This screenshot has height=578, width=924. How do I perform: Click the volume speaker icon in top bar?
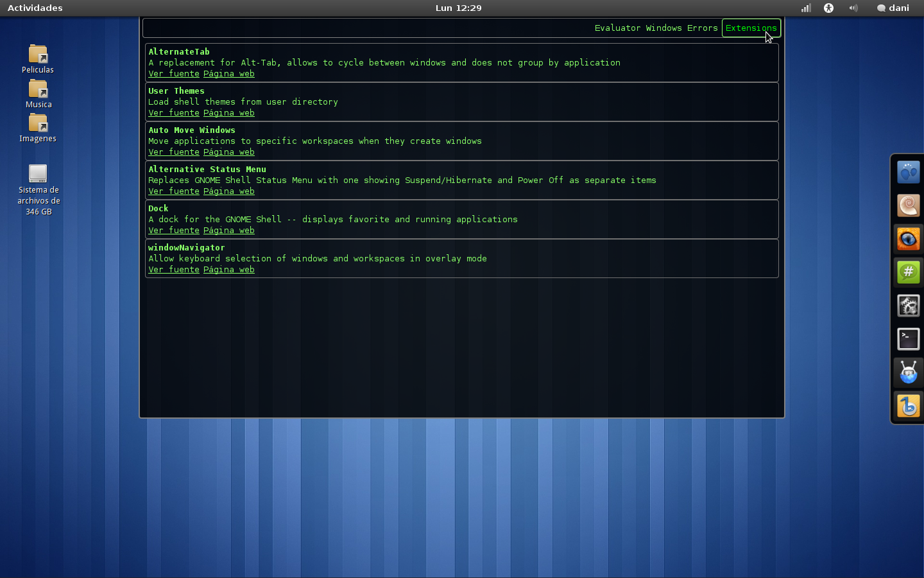[x=853, y=8]
